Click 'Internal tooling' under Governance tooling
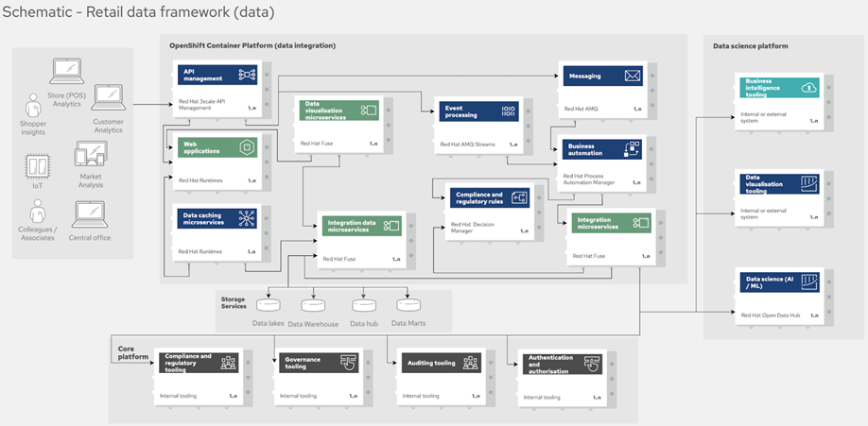Viewport: 868px width, 426px height. pyautogui.click(x=299, y=396)
